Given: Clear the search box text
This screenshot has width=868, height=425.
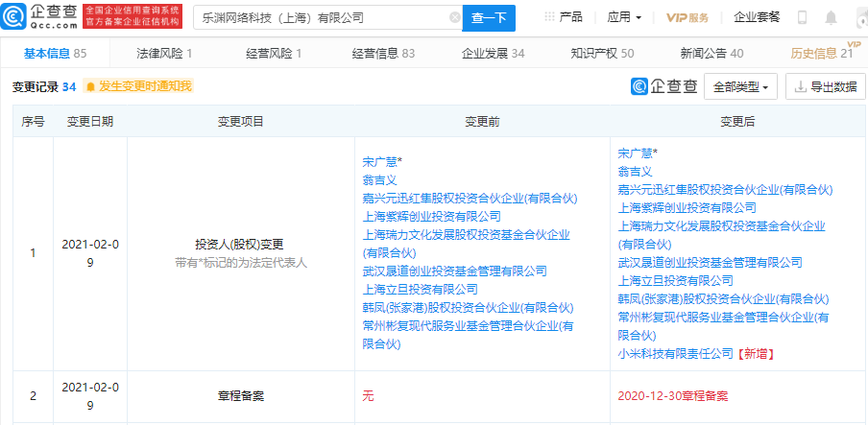Looking at the screenshot, I should [455, 17].
